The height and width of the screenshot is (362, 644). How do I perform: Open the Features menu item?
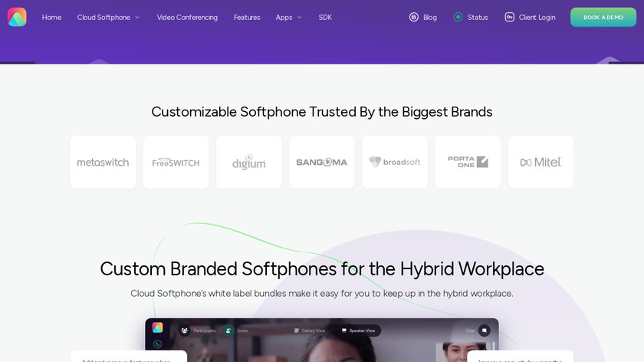(247, 18)
